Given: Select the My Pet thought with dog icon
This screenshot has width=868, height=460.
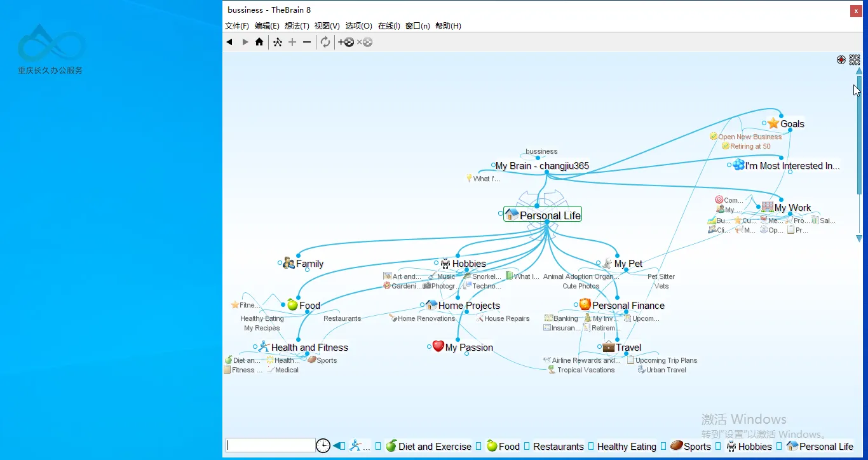Looking at the screenshot, I should (623, 264).
